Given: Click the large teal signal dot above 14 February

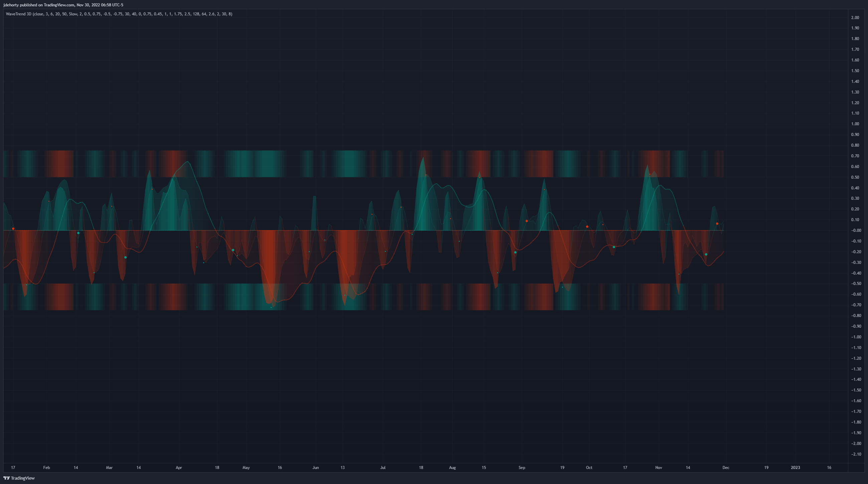Looking at the screenshot, I should tap(78, 233).
